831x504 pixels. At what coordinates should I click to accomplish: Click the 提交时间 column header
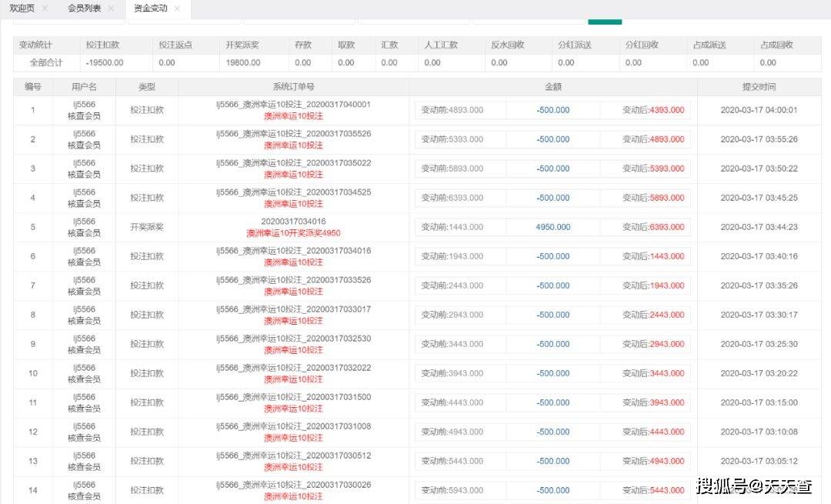(x=759, y=86)
